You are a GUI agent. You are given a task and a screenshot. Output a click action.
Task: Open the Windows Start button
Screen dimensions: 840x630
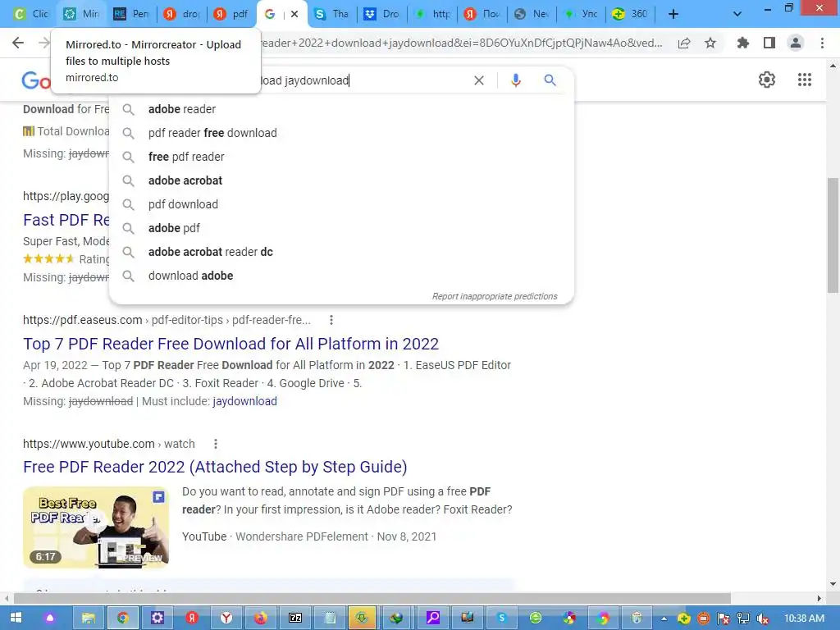click(16, 618)
